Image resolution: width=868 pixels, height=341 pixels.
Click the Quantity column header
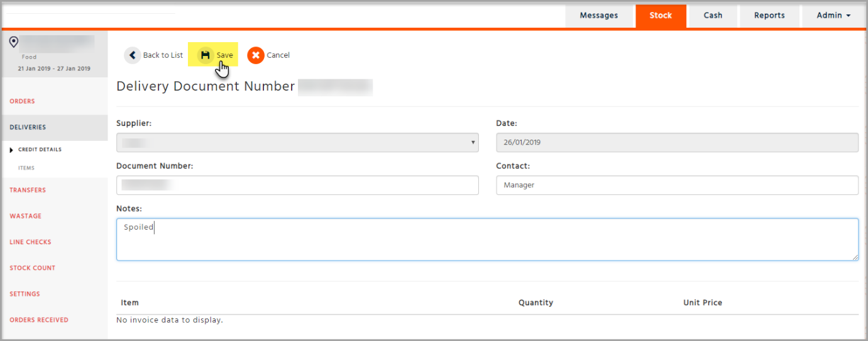[x=536, y=303]
